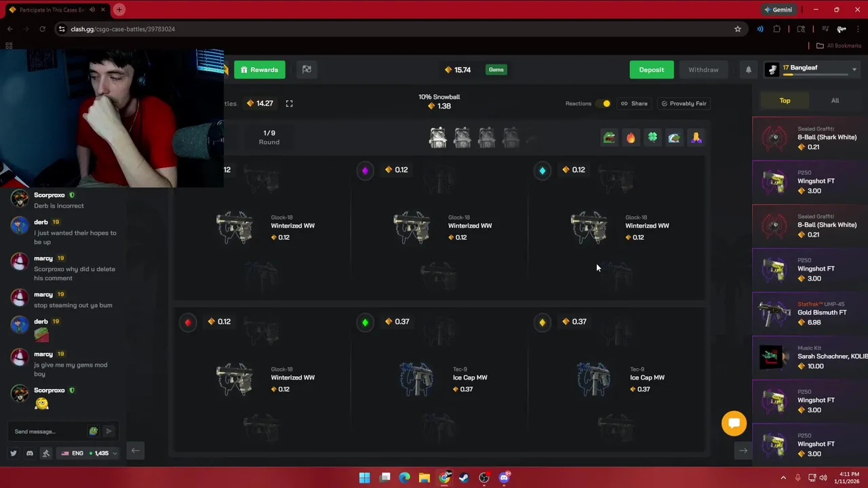Send the frog-with-hat reaction emoji
The height and width of the screenshot is (488, 868).
[x=674, y=138]
